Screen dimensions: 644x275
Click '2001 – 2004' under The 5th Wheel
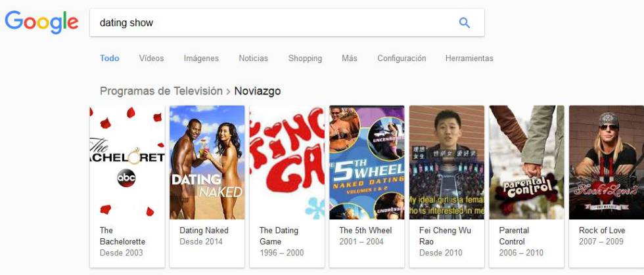[362, 242]
